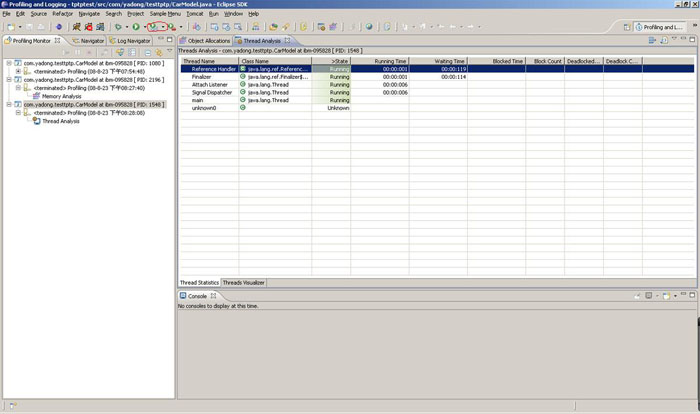The width and height of the screenshot is (700, 414).
Task: Maximize the Profiling Monitor panel
Action: pyautogui.click(x=170, y=40)
